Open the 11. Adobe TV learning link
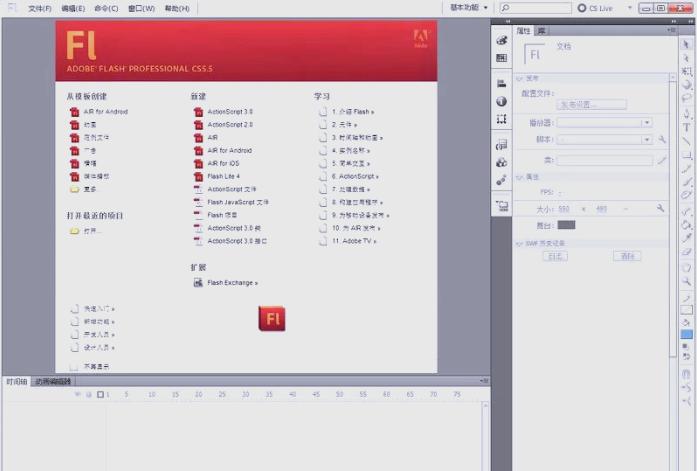The width and height of the screenshot is (697, 471). click(348, 241)
